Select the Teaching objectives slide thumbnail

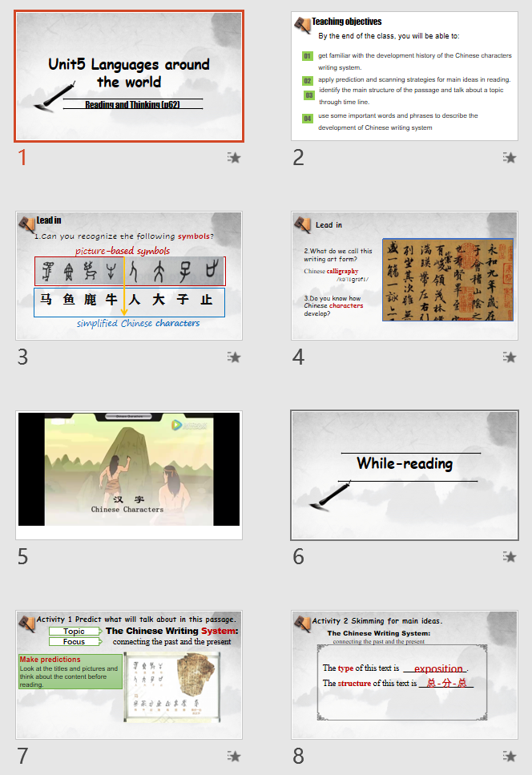pos(405,76)
